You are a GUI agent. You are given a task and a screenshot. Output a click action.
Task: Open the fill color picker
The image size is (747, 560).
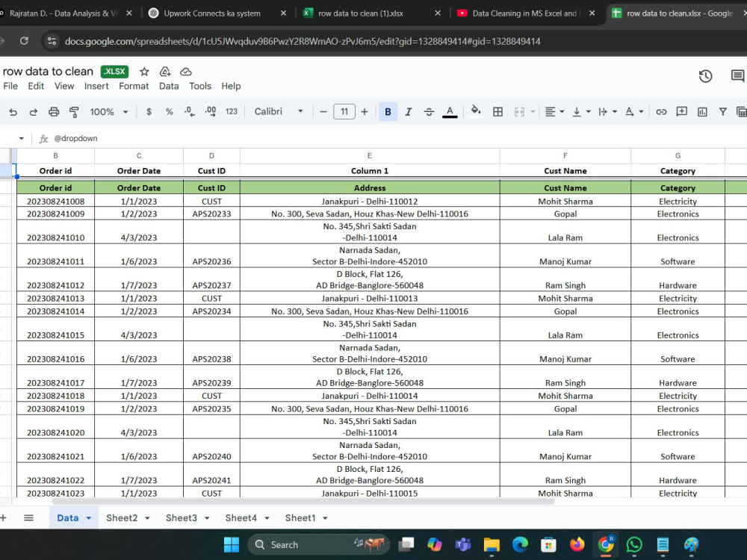475,112
